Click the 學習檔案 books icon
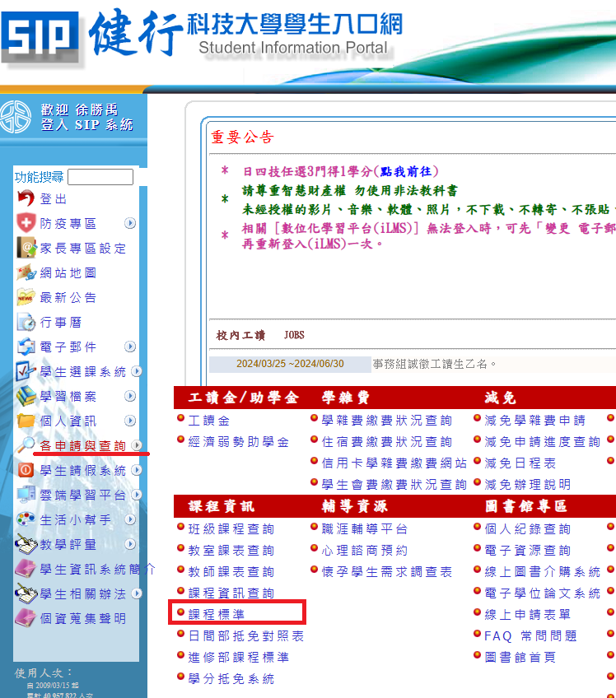This screenshot has height=698, width=616. (x=26, y=396)
